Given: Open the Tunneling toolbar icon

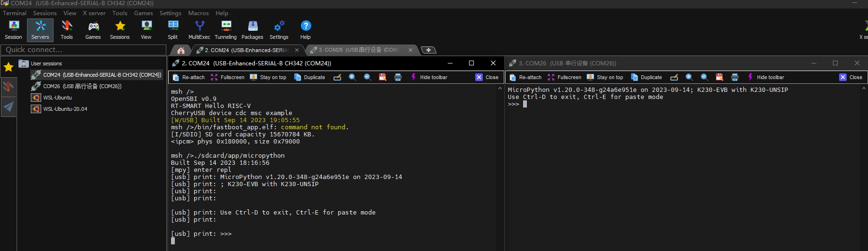Looking at the screenshot, I should point(226,30).
